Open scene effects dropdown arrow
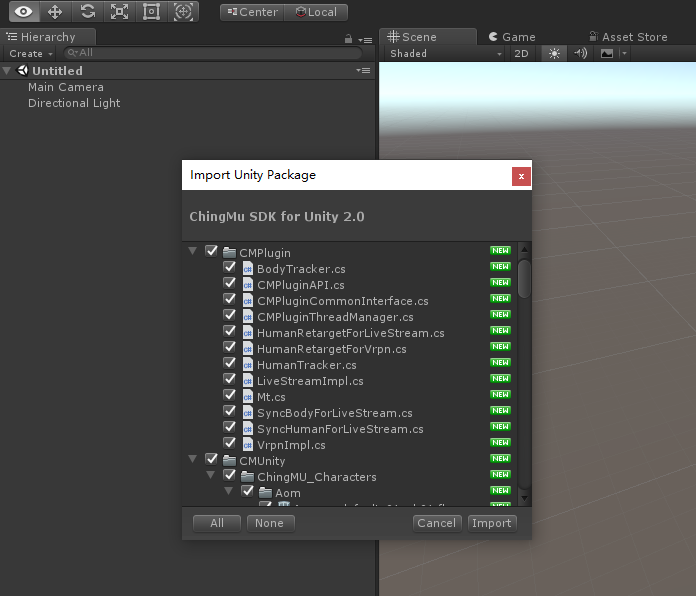 (624, 54)
